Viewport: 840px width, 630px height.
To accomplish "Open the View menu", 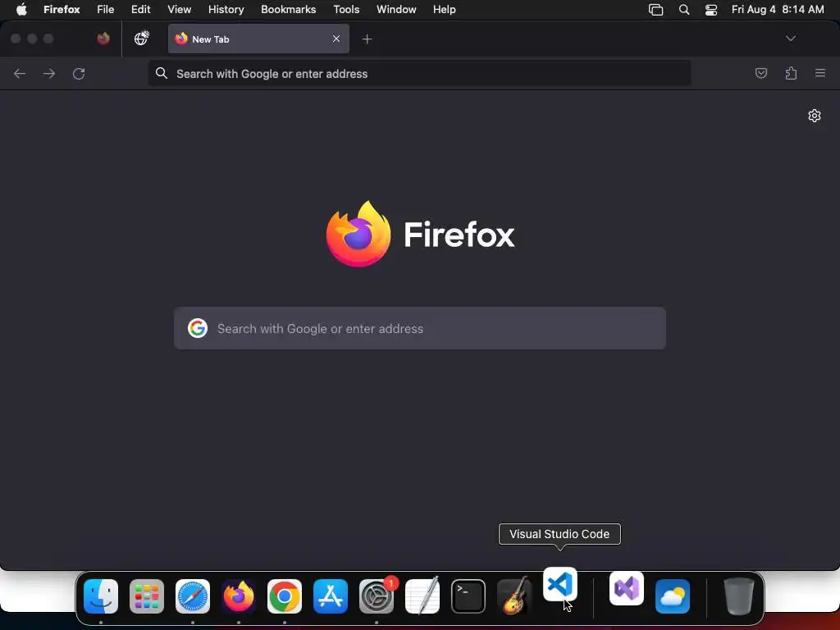I will click(x=179, y=9).
